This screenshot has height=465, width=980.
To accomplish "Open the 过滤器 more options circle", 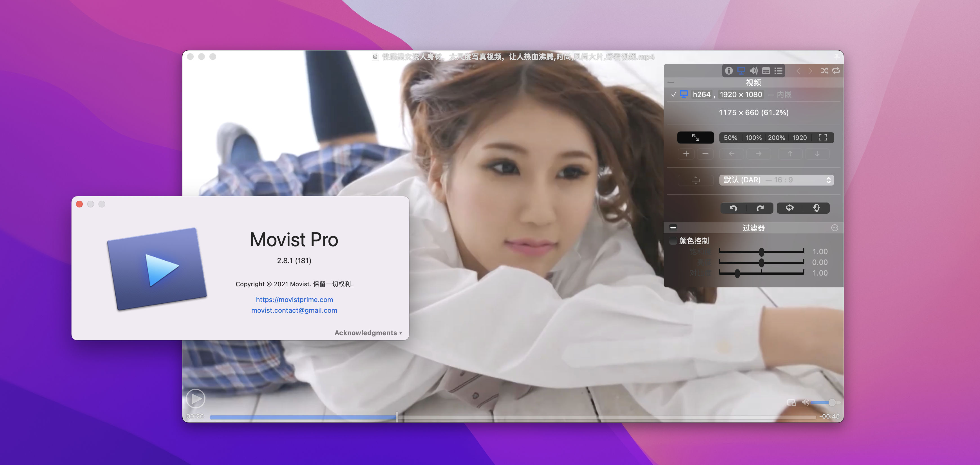I will (835, 228).
